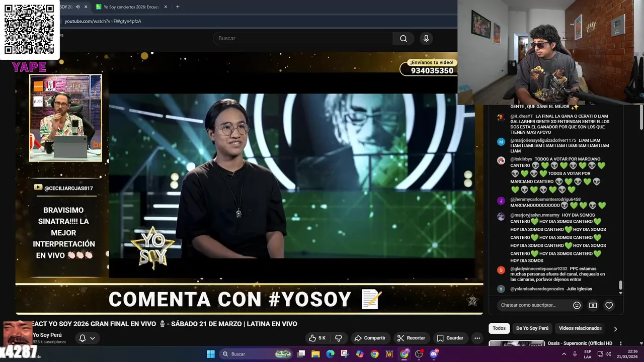Click into the YouTube Buscar search field
644x362 pixels.
point(303,38)
